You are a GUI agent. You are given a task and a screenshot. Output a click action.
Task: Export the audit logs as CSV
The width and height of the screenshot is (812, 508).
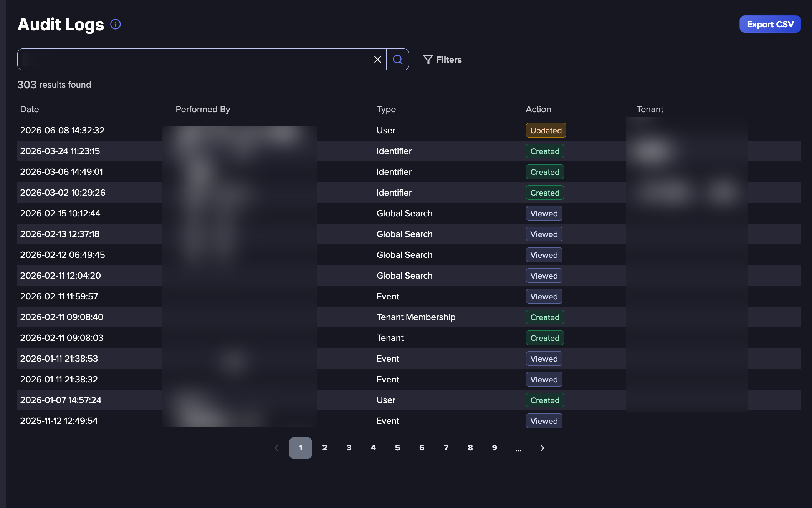coord(770,24)
